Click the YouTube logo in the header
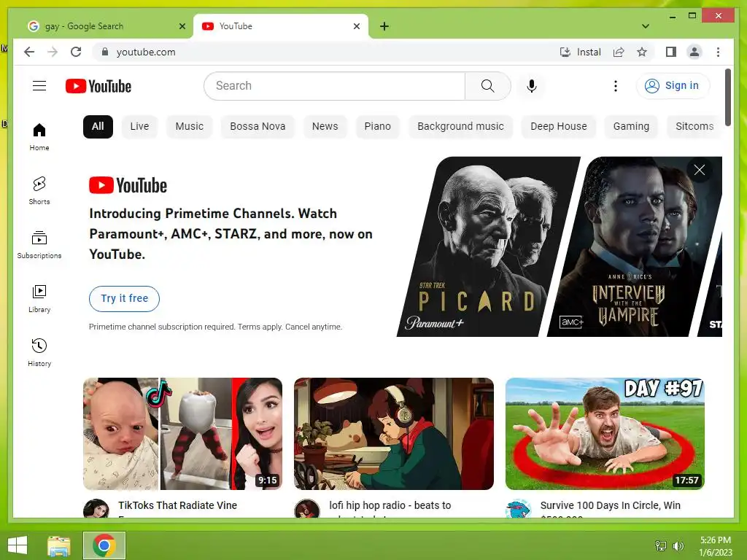Screen dimensions: 747x560 pos(98,86)
